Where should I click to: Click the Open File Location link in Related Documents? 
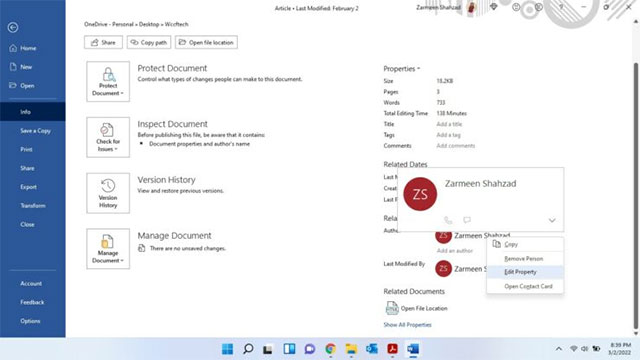pyautogui.click(x=424, y=309)
